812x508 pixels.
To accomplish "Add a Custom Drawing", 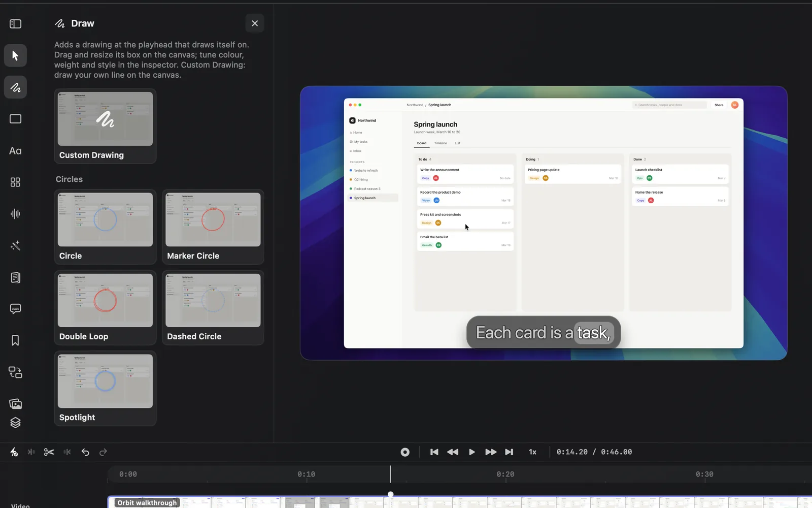I will point(105,126).
